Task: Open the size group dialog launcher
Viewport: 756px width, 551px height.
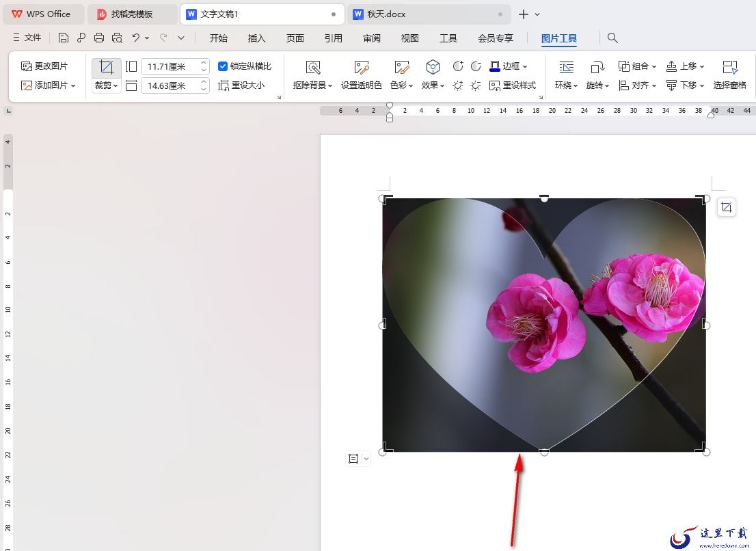Action: pos(279,97)
